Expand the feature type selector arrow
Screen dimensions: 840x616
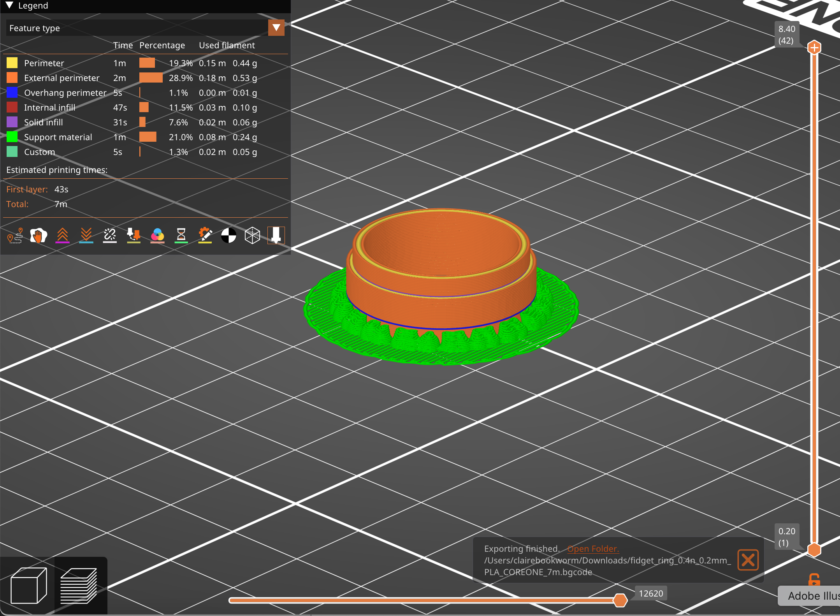coord(276,28)
